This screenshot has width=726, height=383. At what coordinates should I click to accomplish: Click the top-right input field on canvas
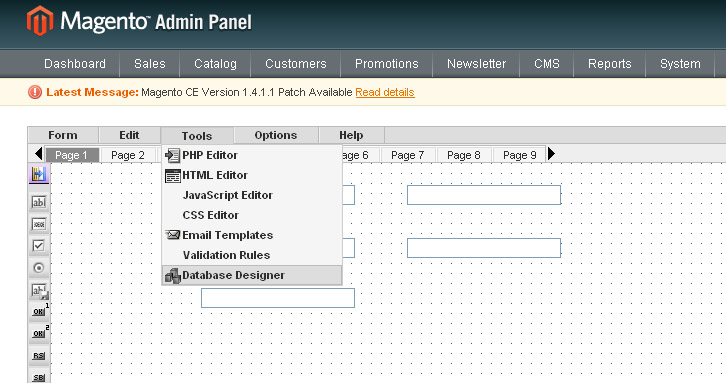484,195
